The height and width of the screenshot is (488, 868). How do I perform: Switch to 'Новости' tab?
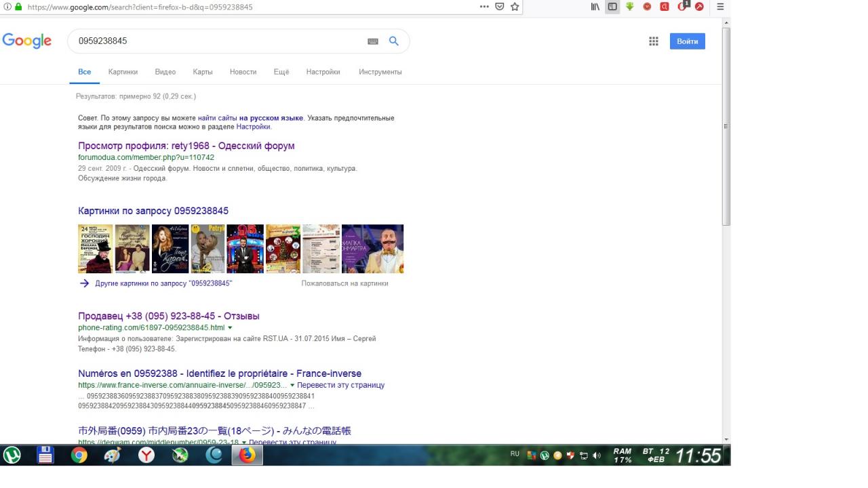pos(243,72)
